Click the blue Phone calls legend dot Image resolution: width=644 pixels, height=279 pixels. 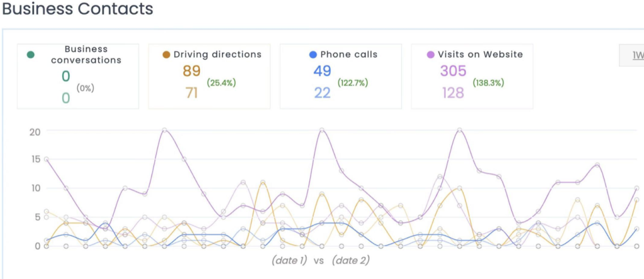point(313,55)
